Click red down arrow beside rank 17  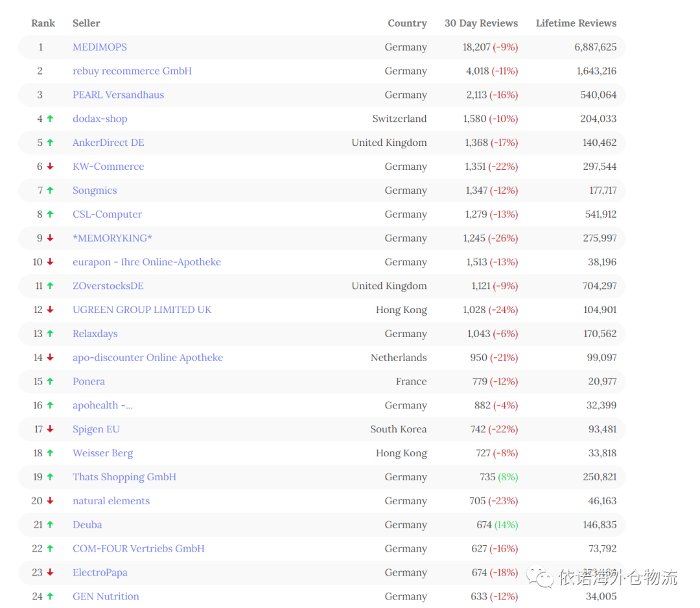[x=50, y=429]
